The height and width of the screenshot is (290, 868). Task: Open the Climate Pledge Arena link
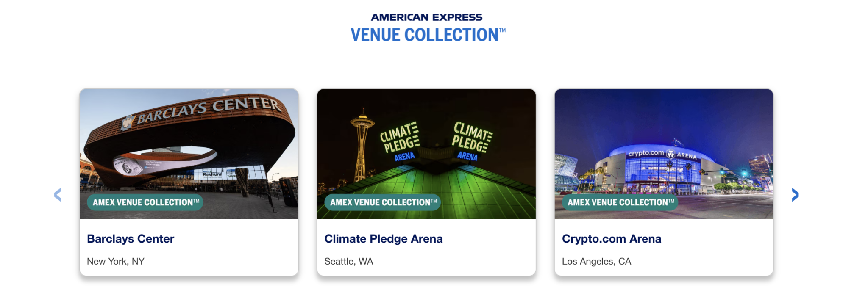[x=384, y=238]
